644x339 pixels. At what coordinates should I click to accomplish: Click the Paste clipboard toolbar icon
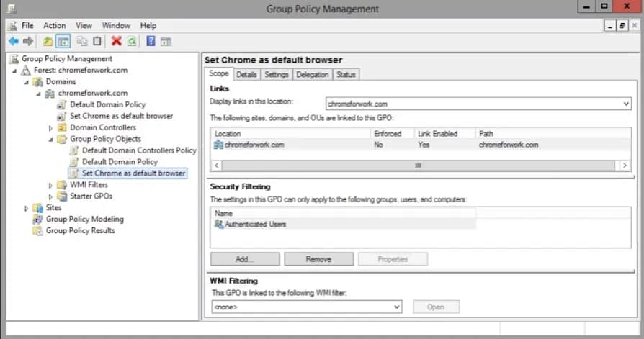pyautogui.click(x=97, y=41)
